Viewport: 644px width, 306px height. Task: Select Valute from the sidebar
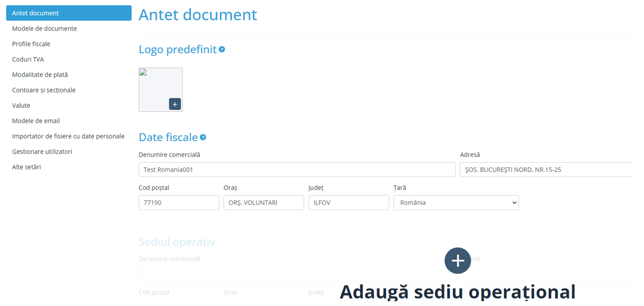21,106
